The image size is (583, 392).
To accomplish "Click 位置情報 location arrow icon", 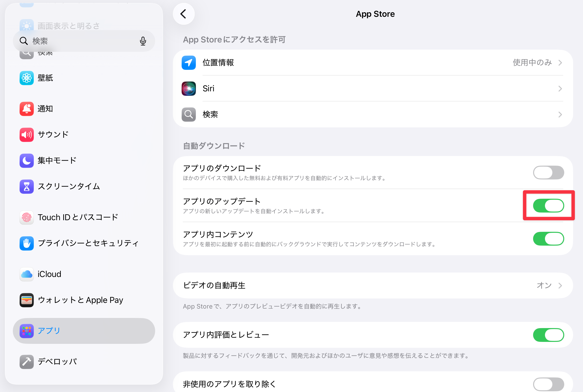I will pyautogui.click(x=189, y=63).
